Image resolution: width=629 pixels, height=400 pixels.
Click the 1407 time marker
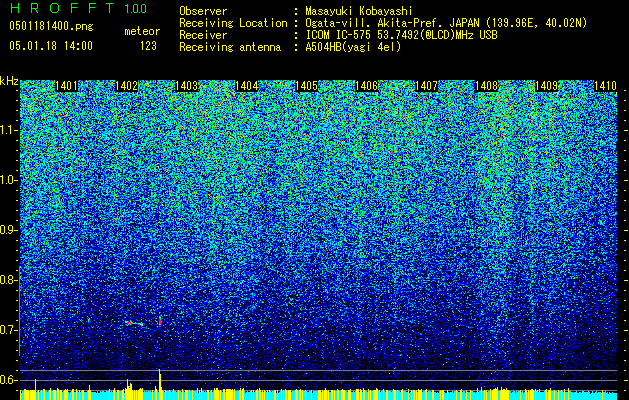426,86
